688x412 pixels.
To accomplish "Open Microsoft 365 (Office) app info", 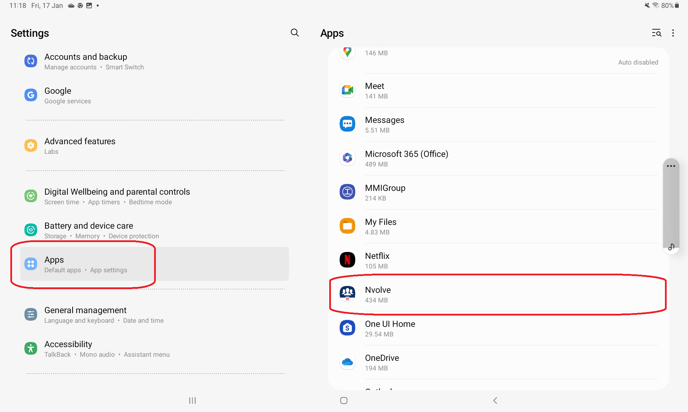I will point(498,158).
